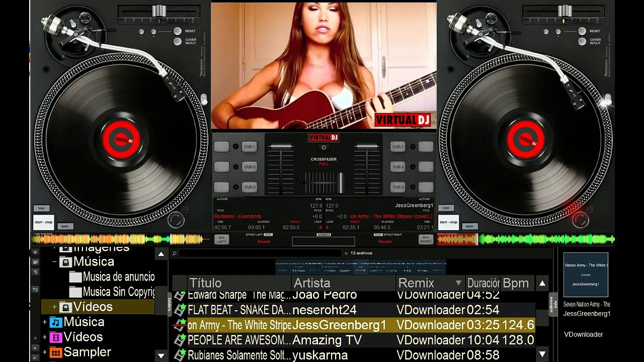Toggle the sideview info side tab
The height and width of the screenshot is (362, 644).
(x=553, y=305)
